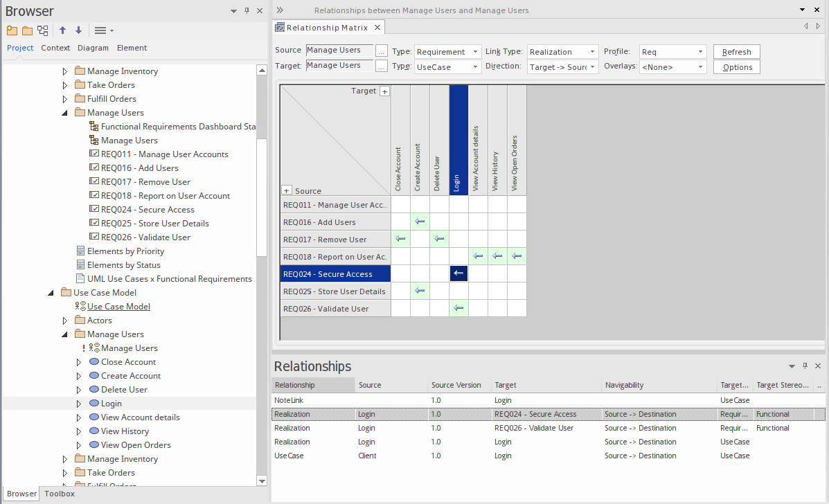Expand the Close Account use case node
The height and width of the screenshot is (504, 829).
tap(78, 362)
